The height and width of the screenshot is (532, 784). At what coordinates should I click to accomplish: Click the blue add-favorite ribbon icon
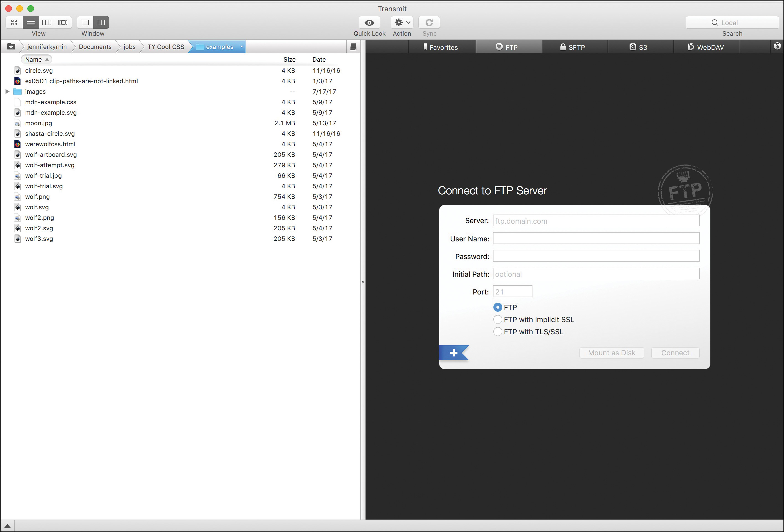coord(453,353)
